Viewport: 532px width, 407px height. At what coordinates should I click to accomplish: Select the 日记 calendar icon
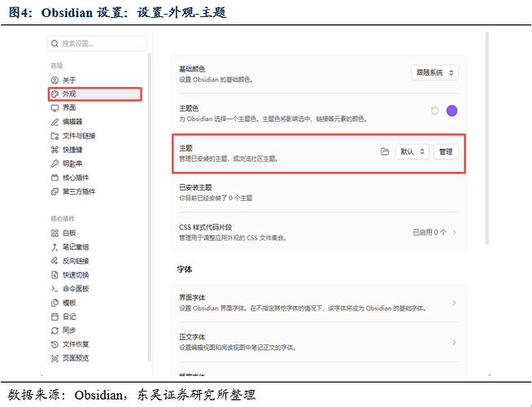point(55,317)
